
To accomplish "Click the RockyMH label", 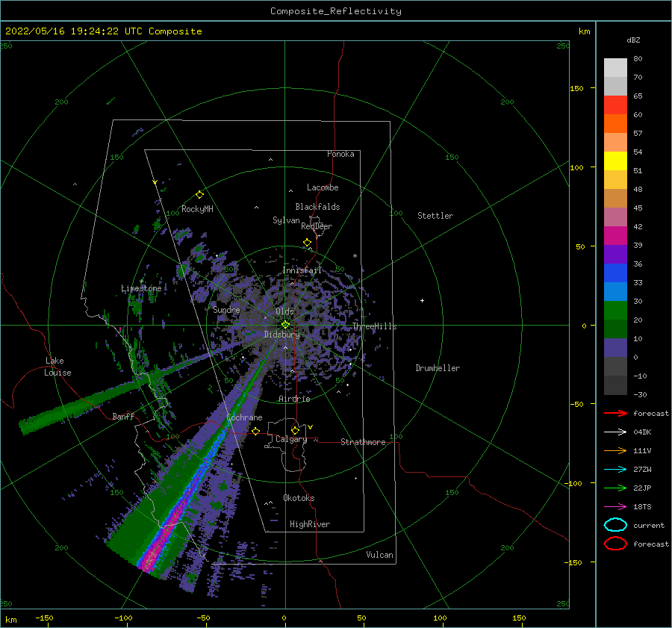I will point(197,209).
